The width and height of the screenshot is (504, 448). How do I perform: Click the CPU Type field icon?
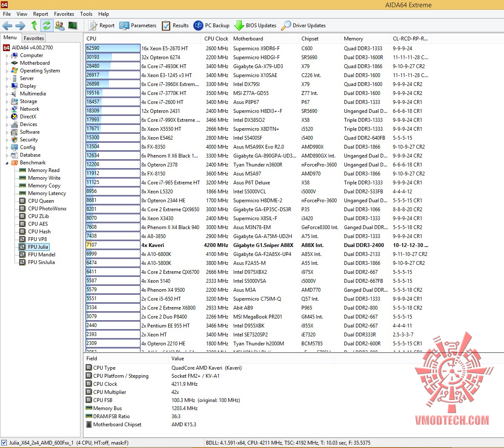(x=89, y=367)
